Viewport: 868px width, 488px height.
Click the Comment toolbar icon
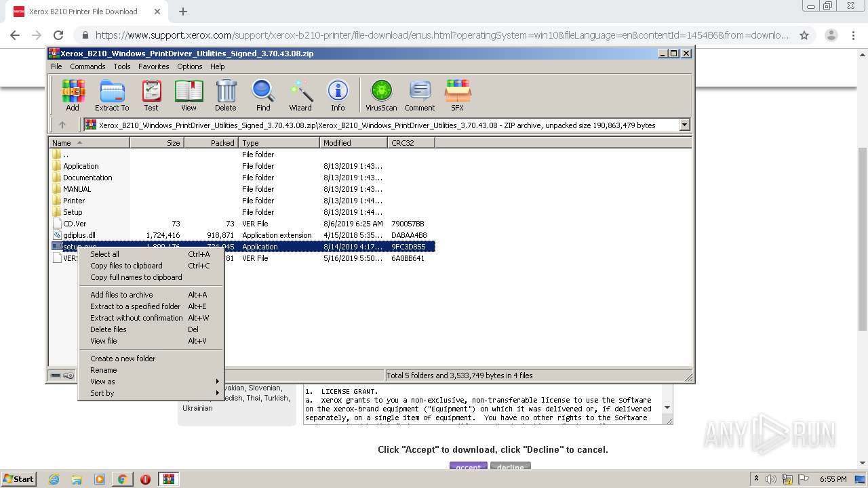[420, 95]
